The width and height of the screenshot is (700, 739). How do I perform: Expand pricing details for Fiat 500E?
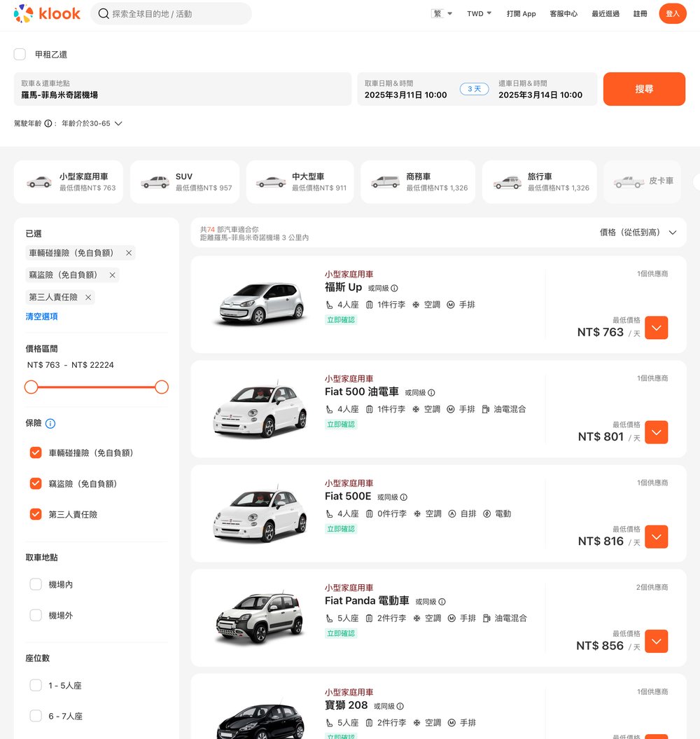pos(656,537)
